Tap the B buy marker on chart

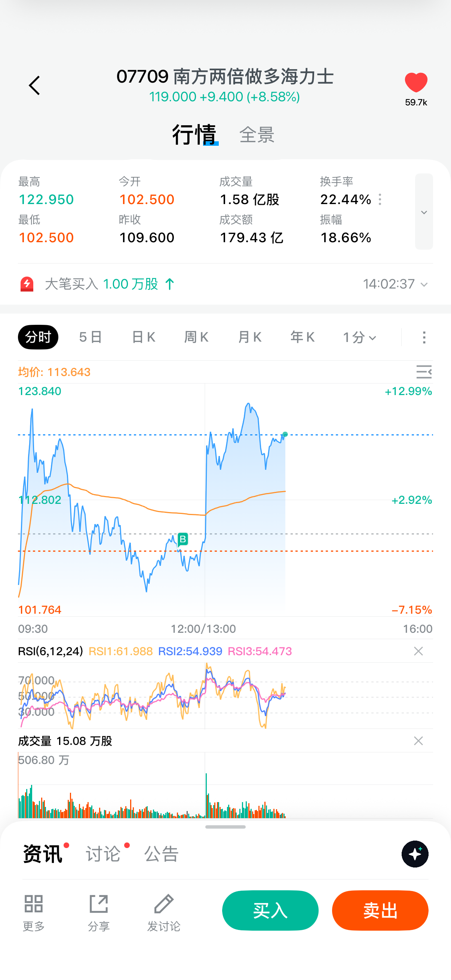183,539
